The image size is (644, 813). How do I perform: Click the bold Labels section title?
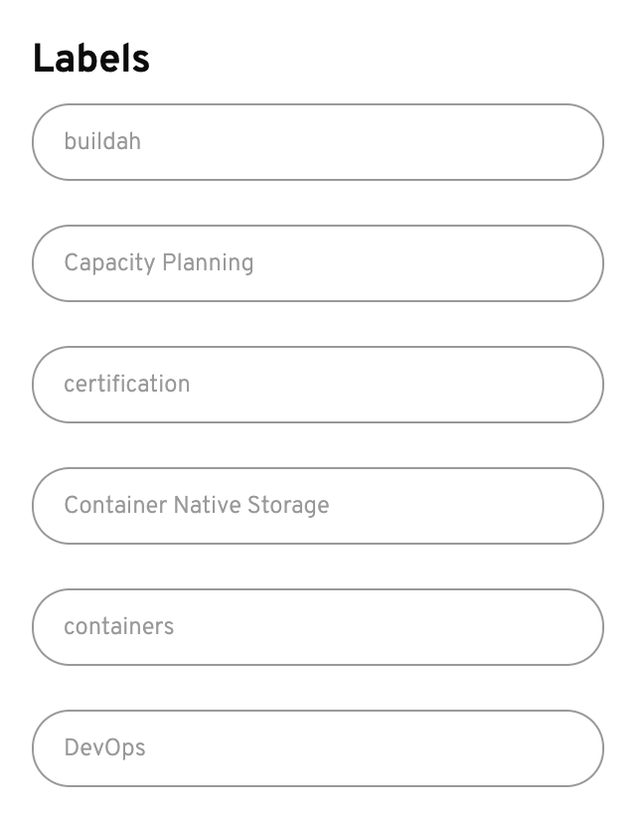[x=91, y=60]
